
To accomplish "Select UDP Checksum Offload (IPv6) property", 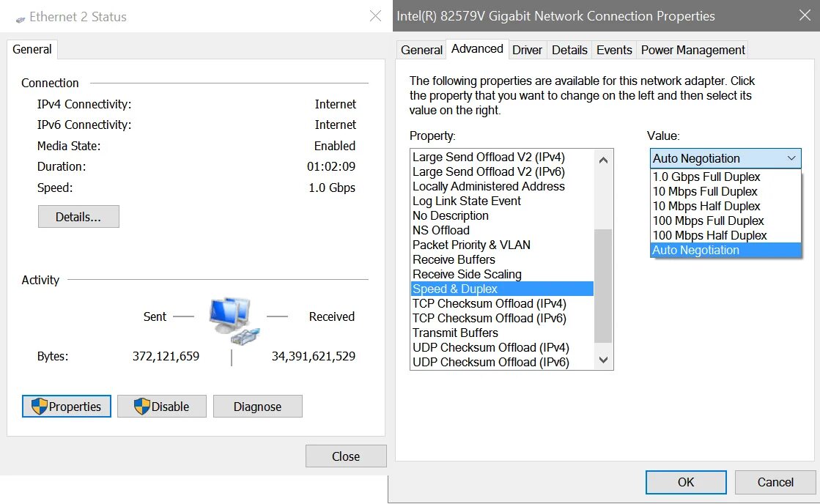I will (x=502, y=362).
